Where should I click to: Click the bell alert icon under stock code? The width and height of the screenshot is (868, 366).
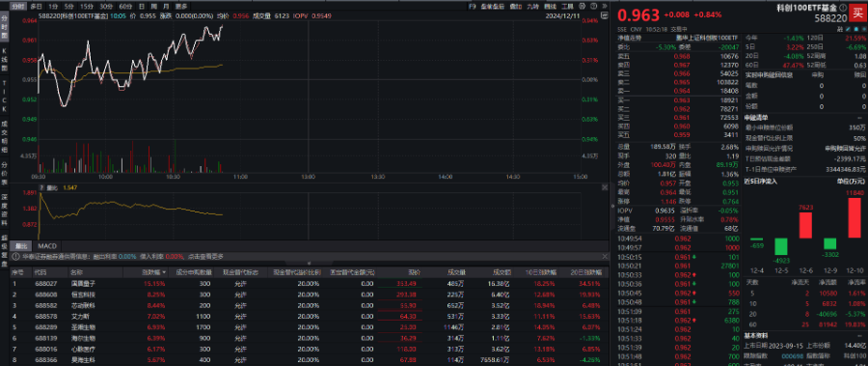(x=856, y=29)
